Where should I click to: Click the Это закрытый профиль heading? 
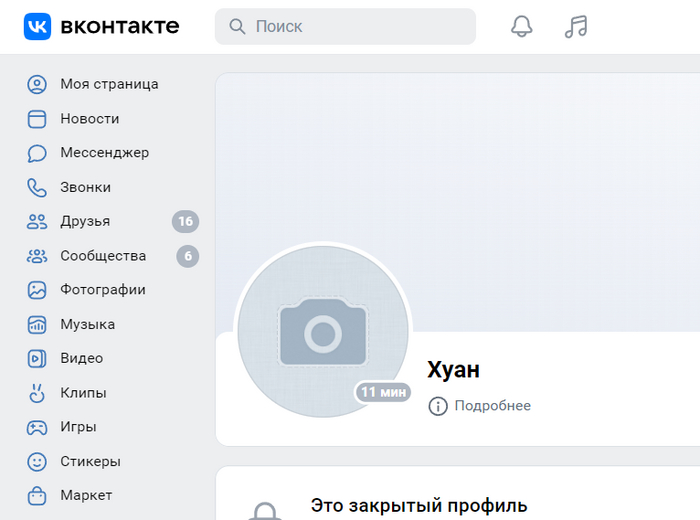point(419,506)
